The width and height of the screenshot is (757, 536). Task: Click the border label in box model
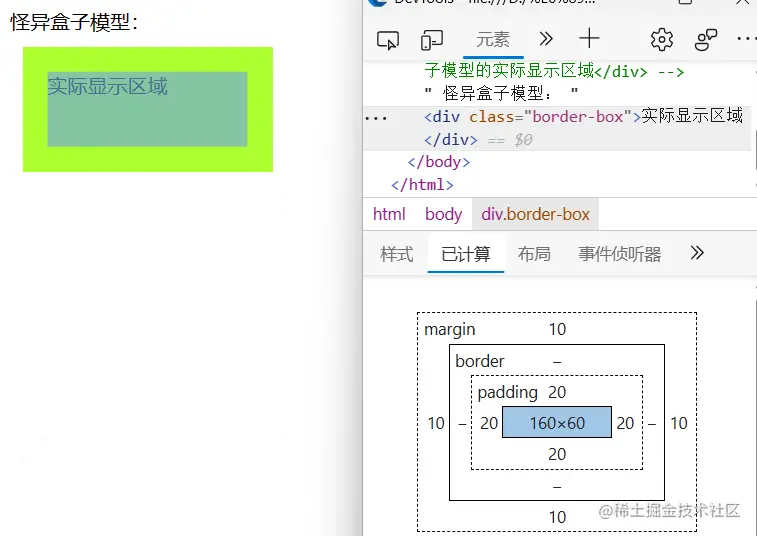click(480, 361)
